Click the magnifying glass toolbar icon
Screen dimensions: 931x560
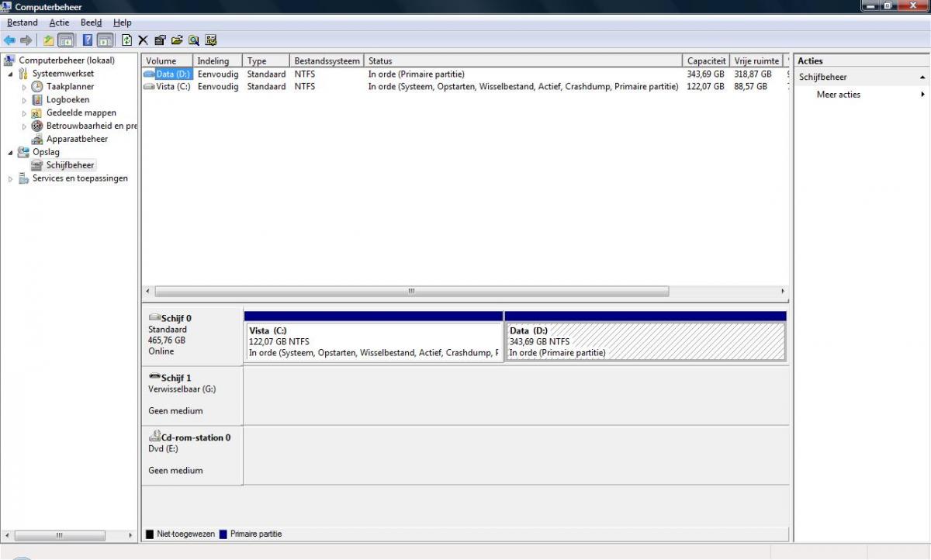click(x=193, y=40)
